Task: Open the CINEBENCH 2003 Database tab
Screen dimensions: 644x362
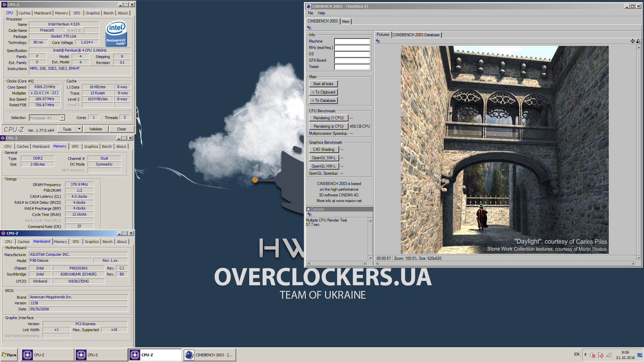Action: point(416,35)
